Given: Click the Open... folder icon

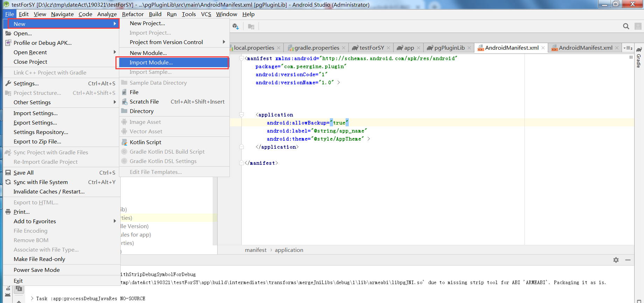Looking at the screenshot, I should tap(8, 33).
